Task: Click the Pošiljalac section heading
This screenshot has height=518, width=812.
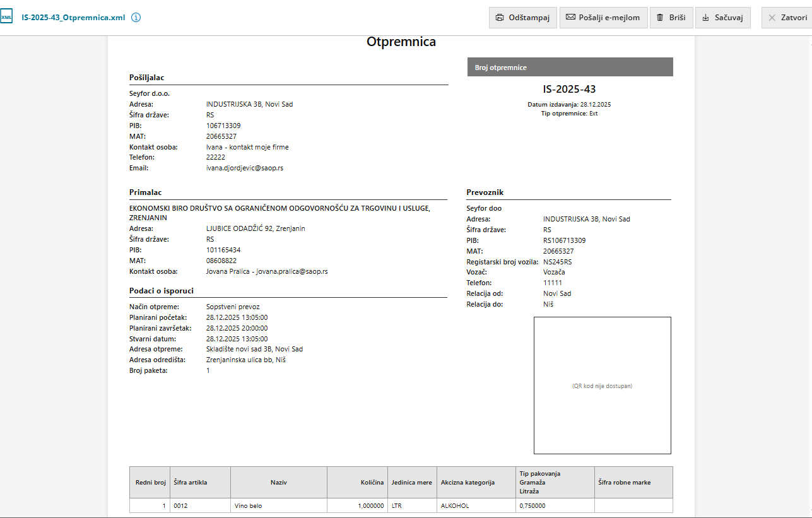Action: click(147, 78)
